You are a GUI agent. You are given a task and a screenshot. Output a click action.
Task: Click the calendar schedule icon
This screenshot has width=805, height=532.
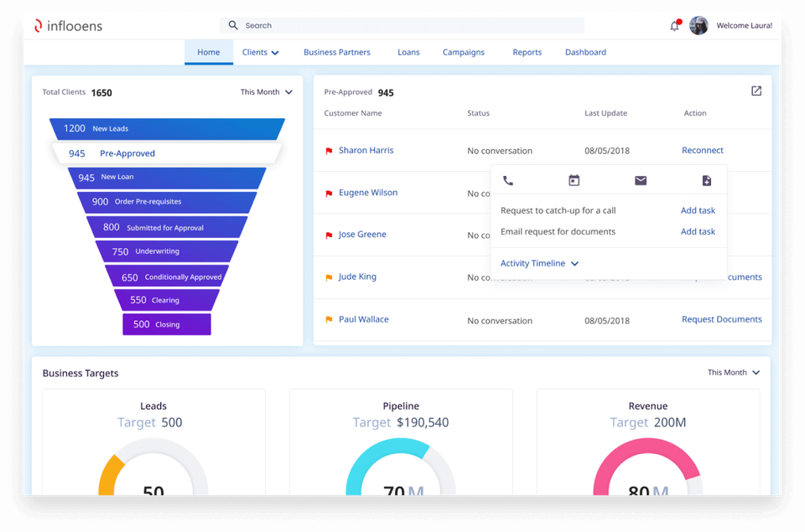pos(574,181)
